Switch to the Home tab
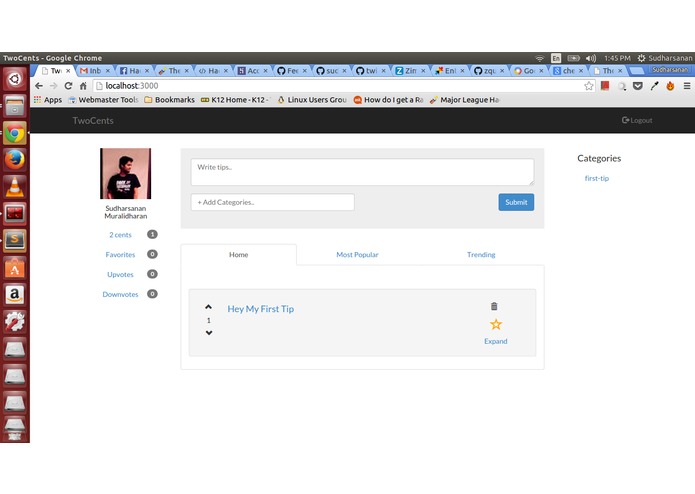The width and height of the screenshot is (695, 494). click(238, 255)
